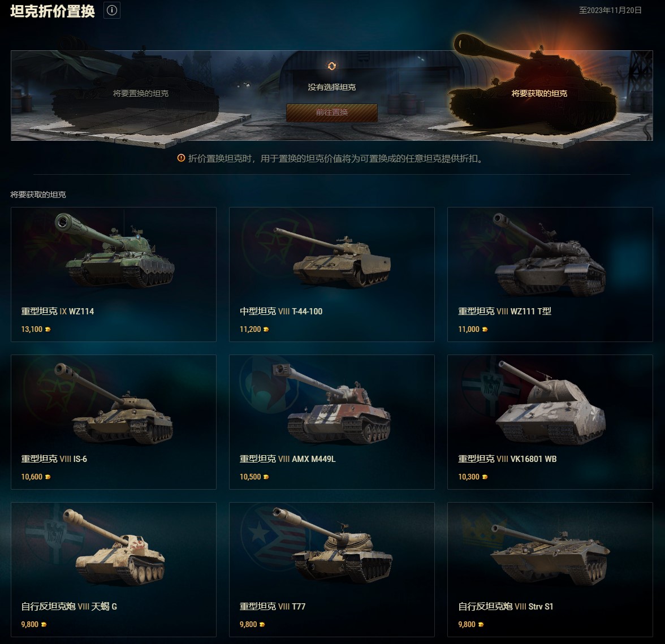Image resolution: width=665 pixels, height=644 pixels.
Task: Click the gold coin icon next to 10,600
Action: pyautogui.click(x=48, y=477)
